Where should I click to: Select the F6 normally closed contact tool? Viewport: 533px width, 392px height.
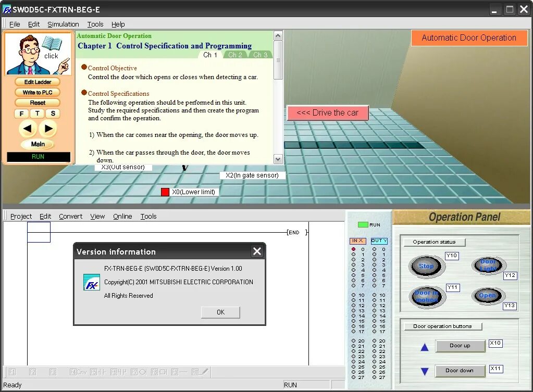coord(119,372)
